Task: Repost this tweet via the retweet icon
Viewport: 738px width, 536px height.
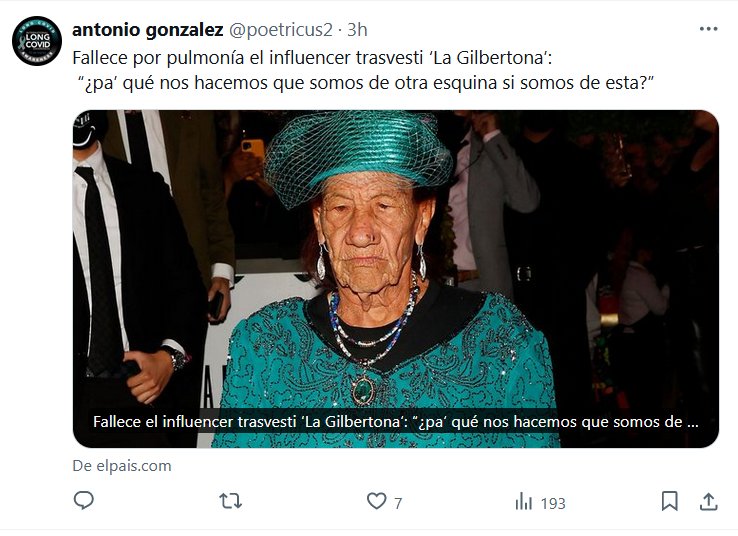Action: (x=231, y=501)
